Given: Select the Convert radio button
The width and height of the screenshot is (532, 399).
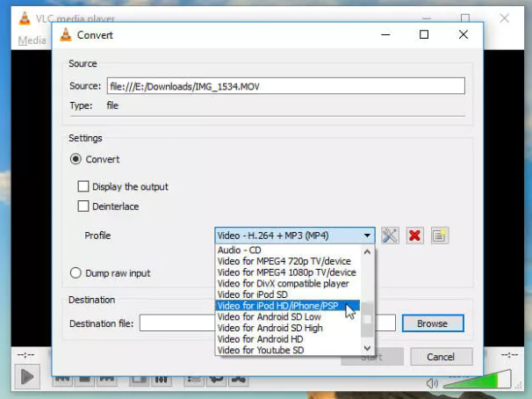Looking at the screenshot, I should click(75, 159).
